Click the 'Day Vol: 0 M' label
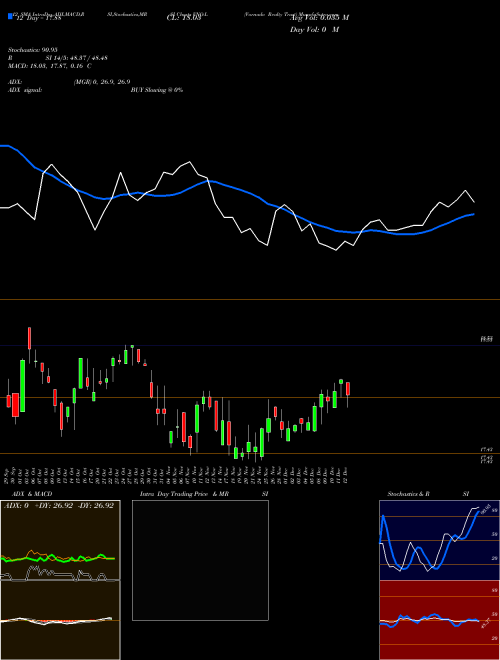This screenshot has width=500, height=660. coord(314,30)
